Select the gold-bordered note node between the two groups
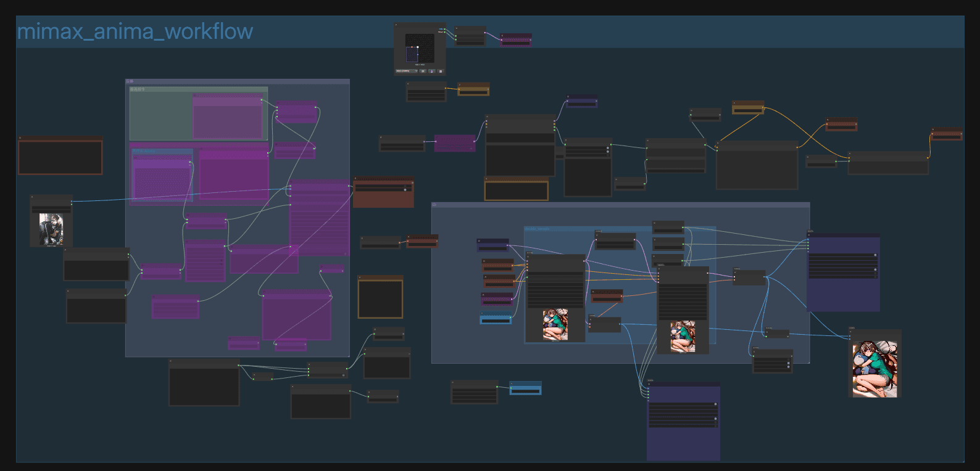Viewport: 980px width, 471px height. point(380,297)
